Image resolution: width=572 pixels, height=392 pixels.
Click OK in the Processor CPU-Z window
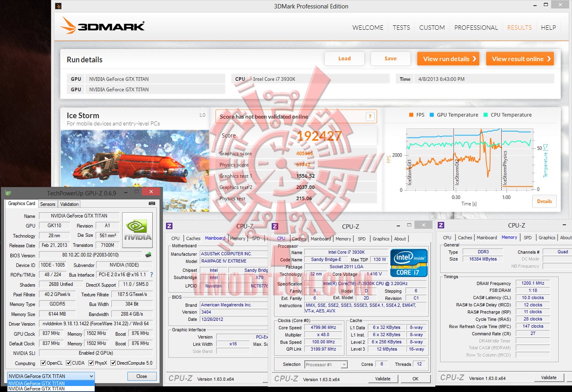point(416,379)
